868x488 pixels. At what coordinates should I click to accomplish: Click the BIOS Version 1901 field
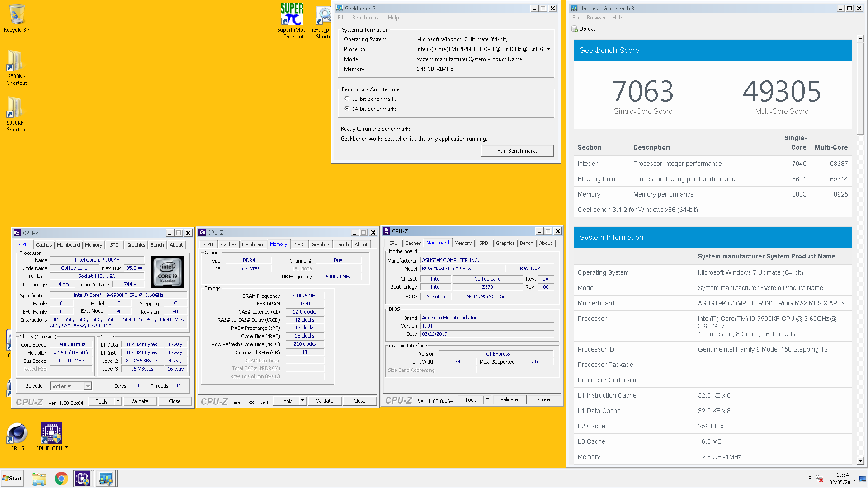click(487, 326)
